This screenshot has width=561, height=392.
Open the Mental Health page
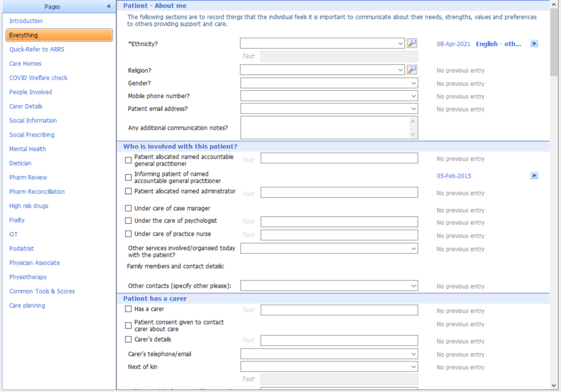coord(27,149)
